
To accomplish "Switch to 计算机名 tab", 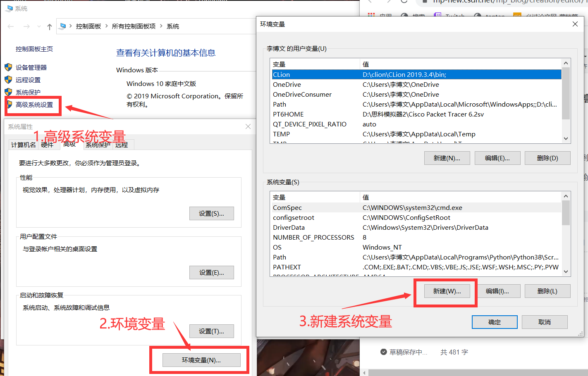I will [24, 145].
